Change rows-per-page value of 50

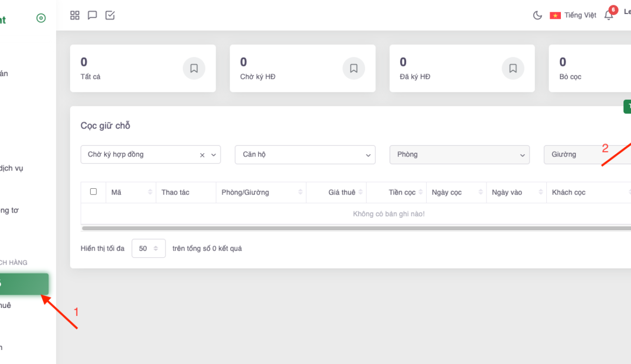pyautogui.click(x=148, y=249)
